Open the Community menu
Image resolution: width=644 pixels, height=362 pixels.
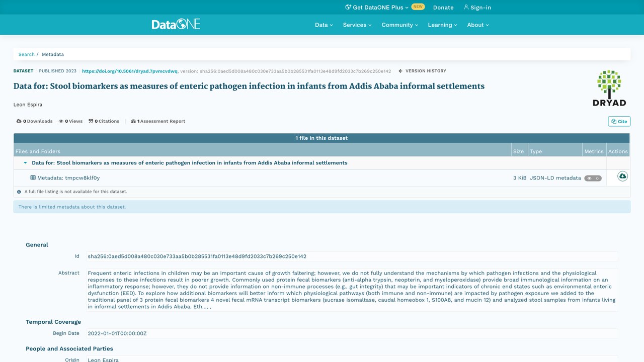tap(400, 25)
